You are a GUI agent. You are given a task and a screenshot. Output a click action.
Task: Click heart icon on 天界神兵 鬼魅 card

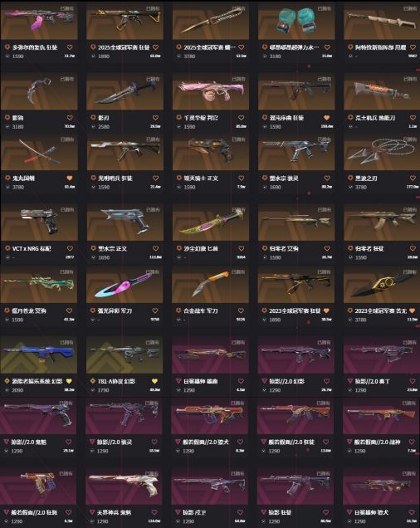click(x=154, y=512)
